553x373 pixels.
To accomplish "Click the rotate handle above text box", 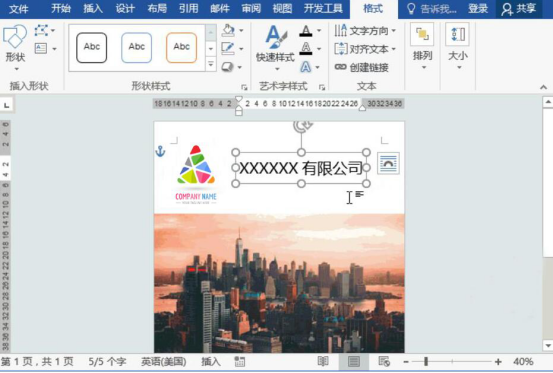I will (303, 126).
